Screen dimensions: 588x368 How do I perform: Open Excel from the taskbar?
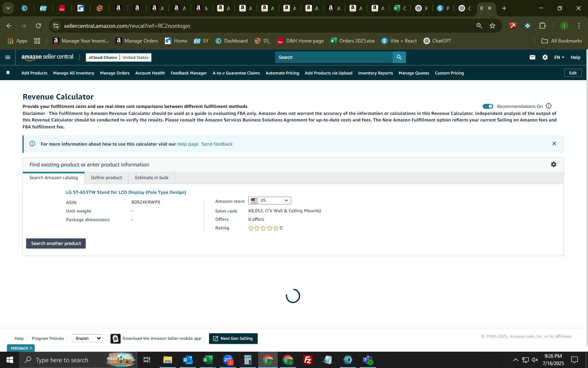click(x=207, y=360)
